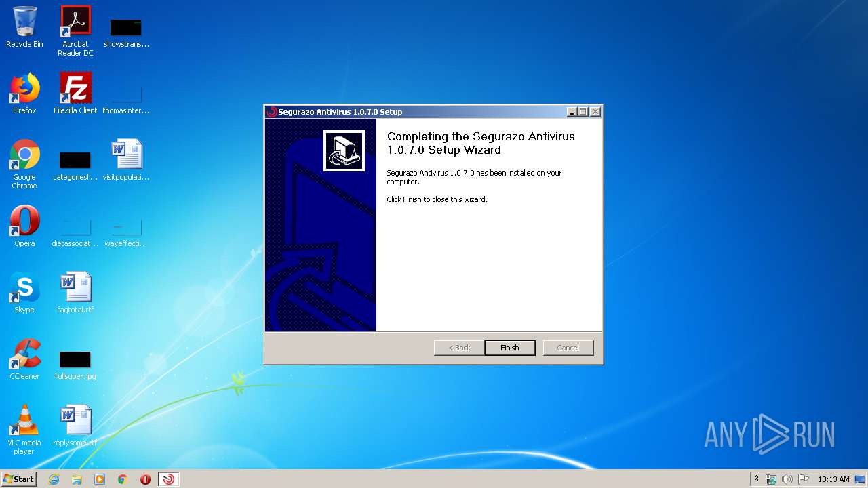Image resolution: width=868 pixels, height=488 pixels.
Task: Launch Opera from the taskbar
Action: (145, 479)
